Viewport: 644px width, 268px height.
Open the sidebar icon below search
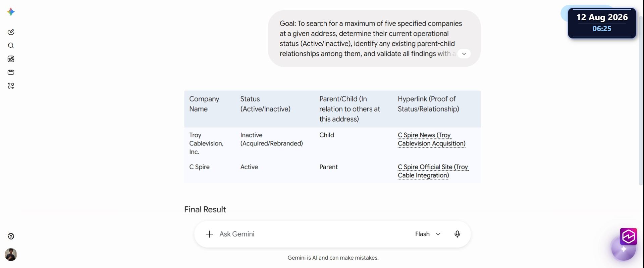tap(11, 59)
